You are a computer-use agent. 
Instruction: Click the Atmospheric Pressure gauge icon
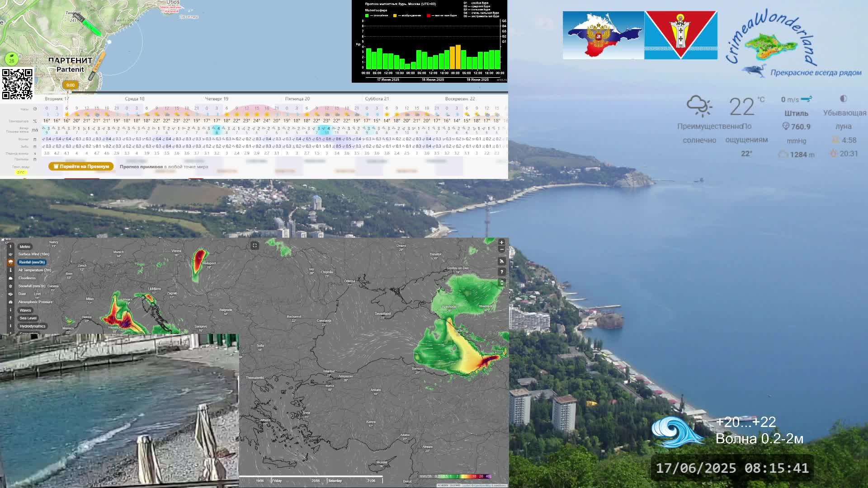coord(10,302)
